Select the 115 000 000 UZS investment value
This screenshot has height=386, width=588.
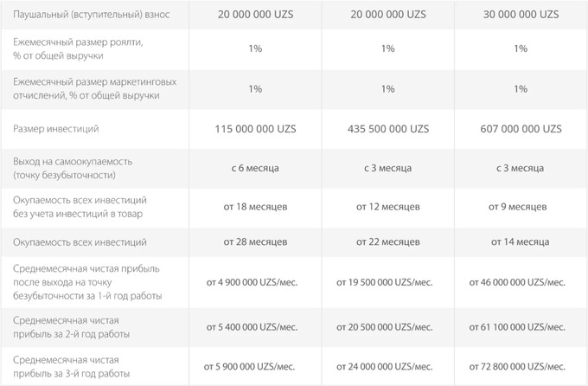pos(255,128)
